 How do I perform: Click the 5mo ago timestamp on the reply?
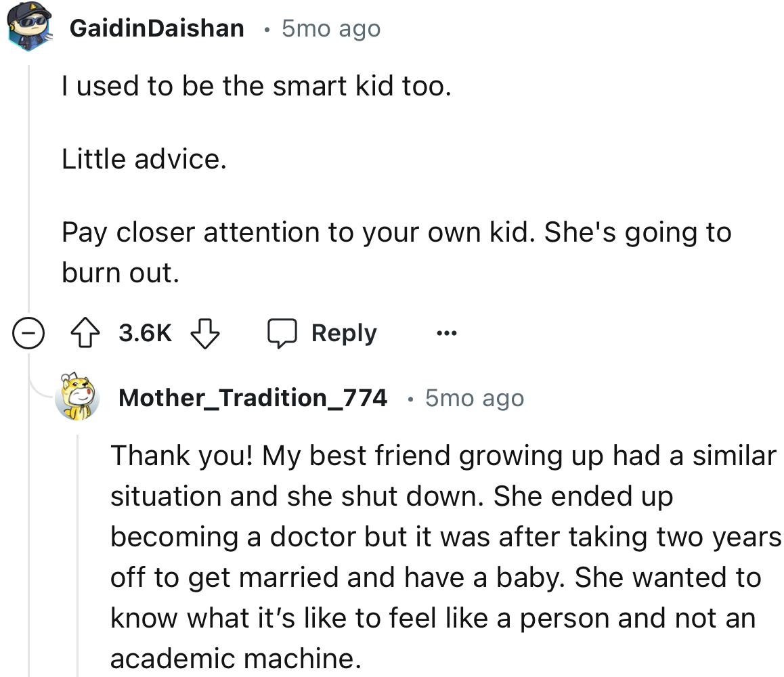pos(473,397)
